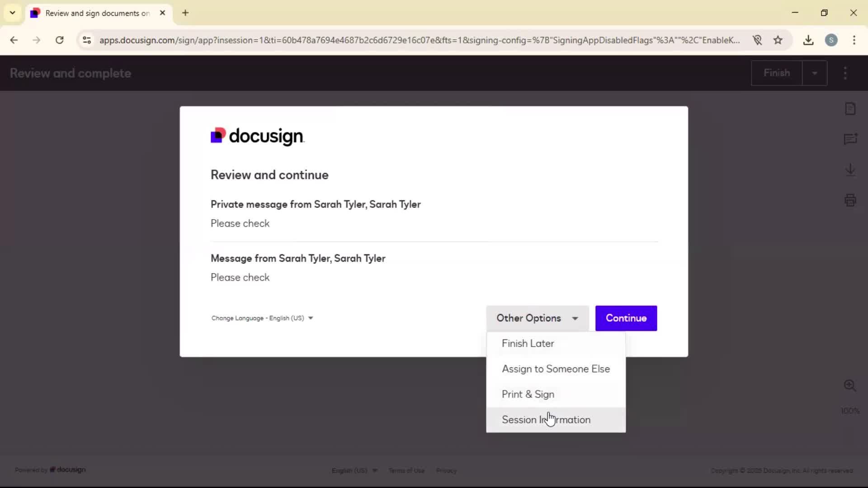The height and width of the screenshot is (488, 868).
Task: Click the Continue button
Action: pyautogui.click(x=626, y=318)
